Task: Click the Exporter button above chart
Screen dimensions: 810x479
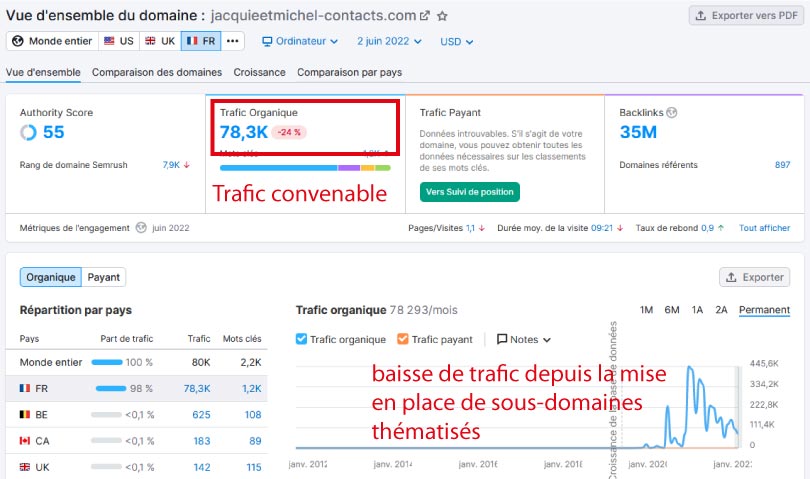Action: (x=755, y=277)
